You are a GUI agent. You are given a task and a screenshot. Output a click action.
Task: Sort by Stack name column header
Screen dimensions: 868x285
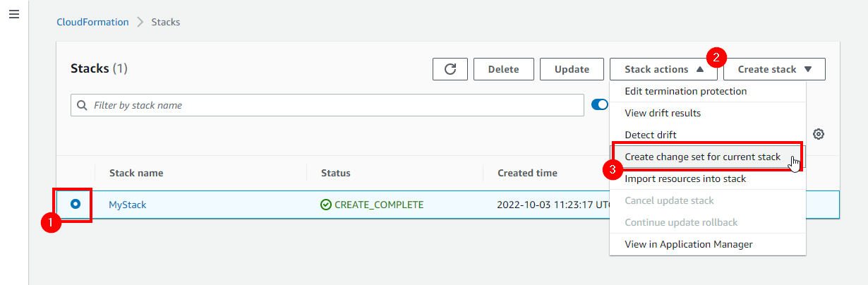[x=136, y=173]
